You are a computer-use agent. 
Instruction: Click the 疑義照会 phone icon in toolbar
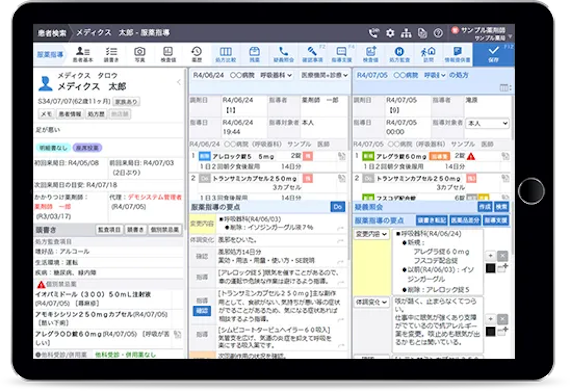(284, 54)
